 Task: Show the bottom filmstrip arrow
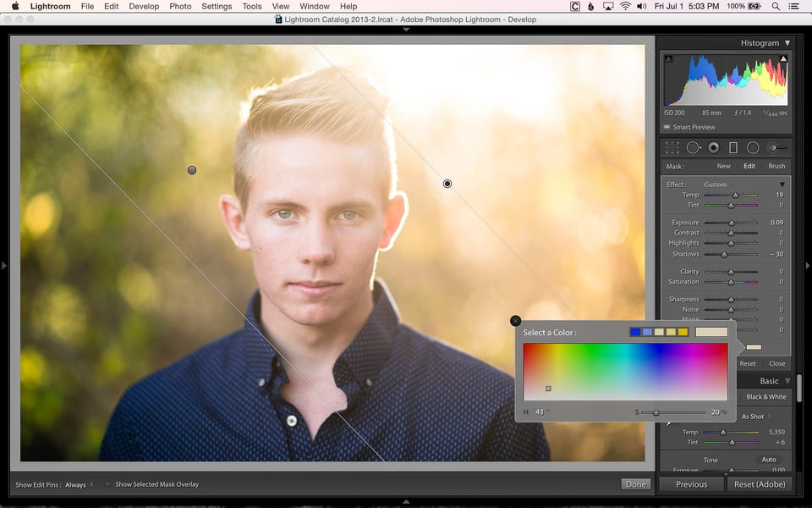click(406, 502)
